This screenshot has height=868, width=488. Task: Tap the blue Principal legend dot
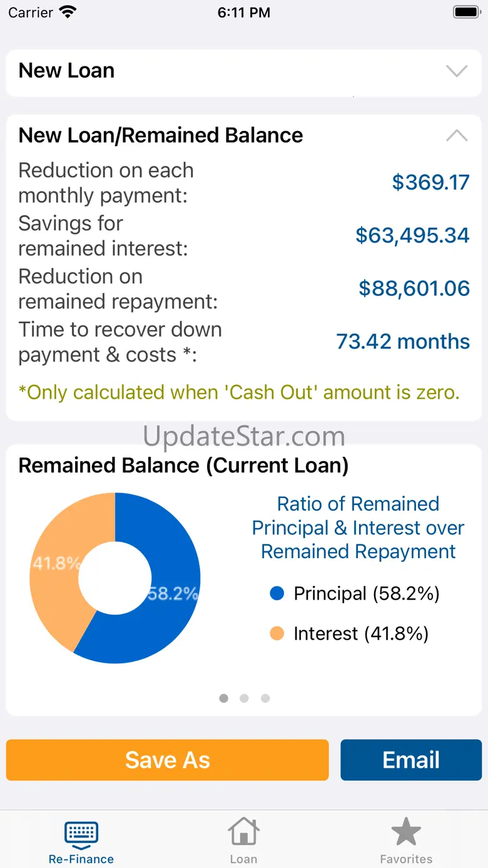277,593
